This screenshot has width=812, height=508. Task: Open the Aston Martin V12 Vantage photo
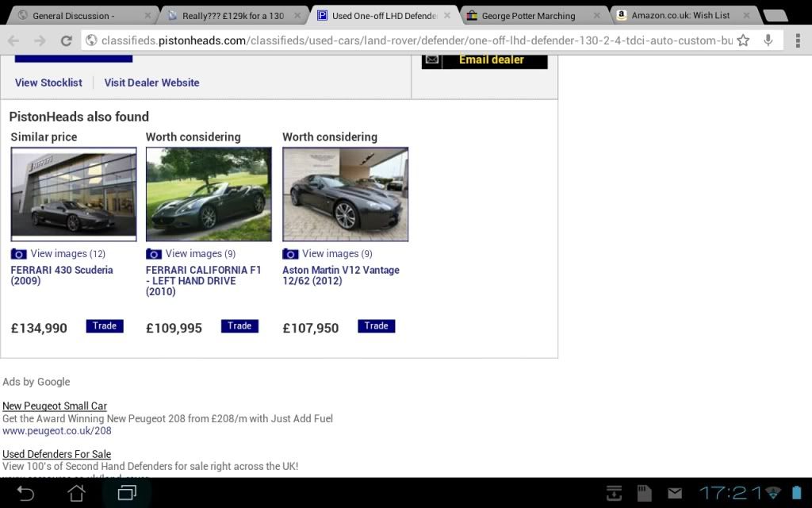(x=346, y=194)
